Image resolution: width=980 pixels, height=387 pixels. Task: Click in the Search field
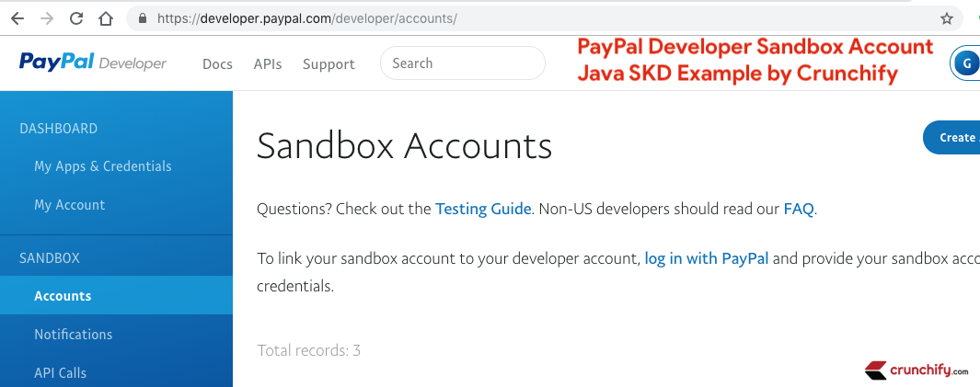coord(462,63)
